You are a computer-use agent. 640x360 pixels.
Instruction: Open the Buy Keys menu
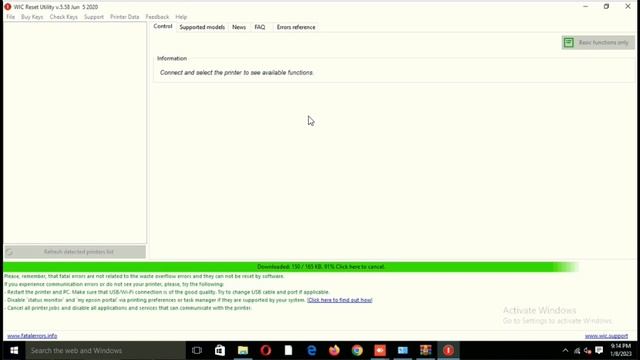(x=32, y=17)
